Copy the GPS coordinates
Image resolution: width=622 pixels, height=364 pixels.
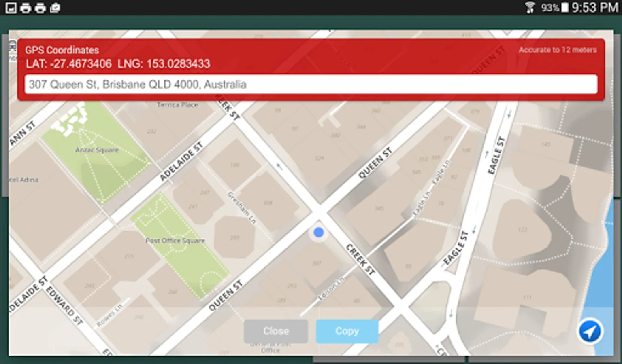(347, 331)
